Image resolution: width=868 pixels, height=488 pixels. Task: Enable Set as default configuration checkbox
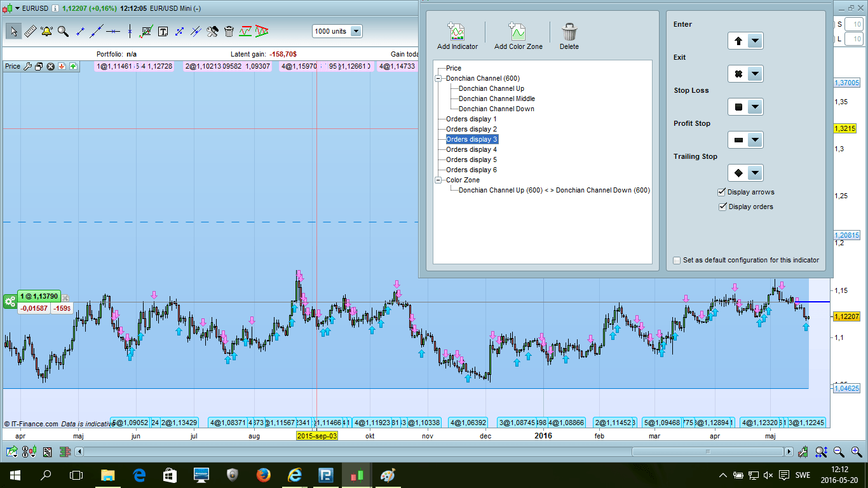[677, 260]
